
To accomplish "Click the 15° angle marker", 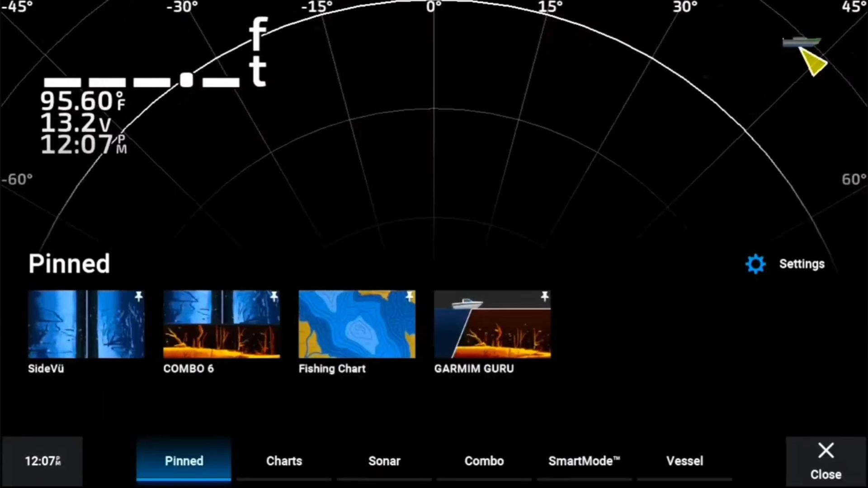I will 550,7.
